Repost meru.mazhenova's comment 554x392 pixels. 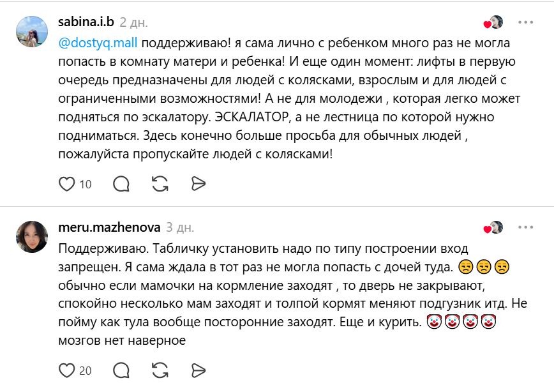click(x=160, y=370)
